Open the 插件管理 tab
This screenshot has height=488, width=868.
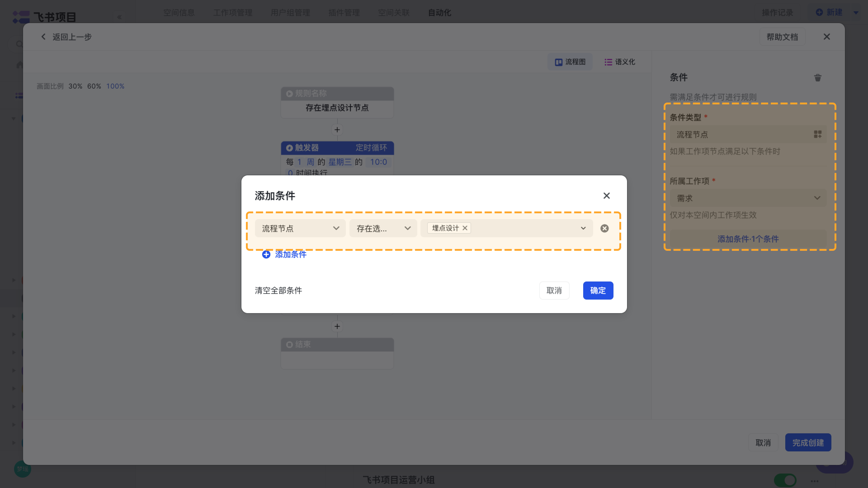(x=344, y=12)
